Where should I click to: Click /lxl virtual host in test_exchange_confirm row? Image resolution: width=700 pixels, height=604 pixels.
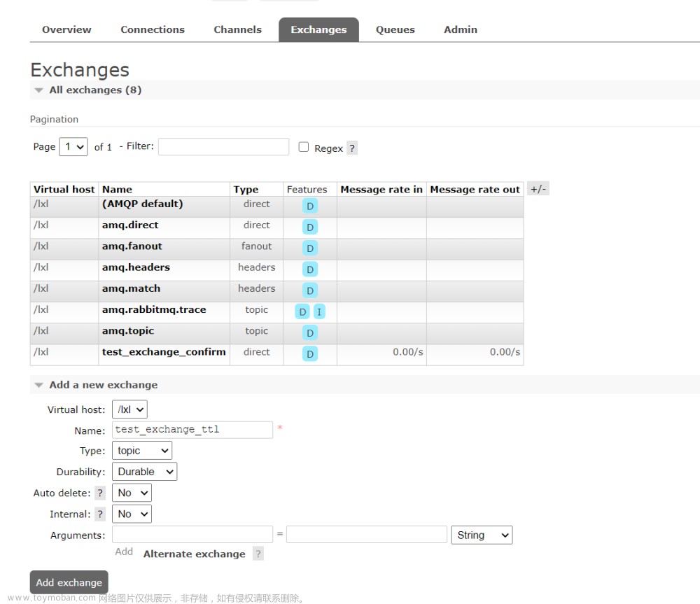[41, 352]
